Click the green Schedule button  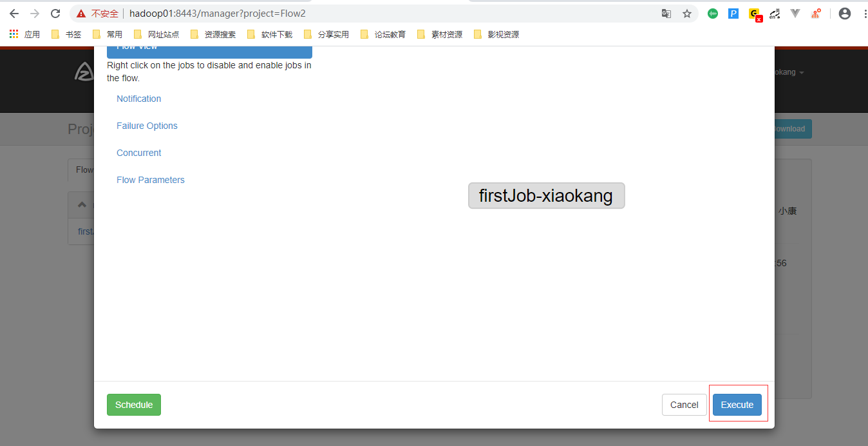pos(134,405)
